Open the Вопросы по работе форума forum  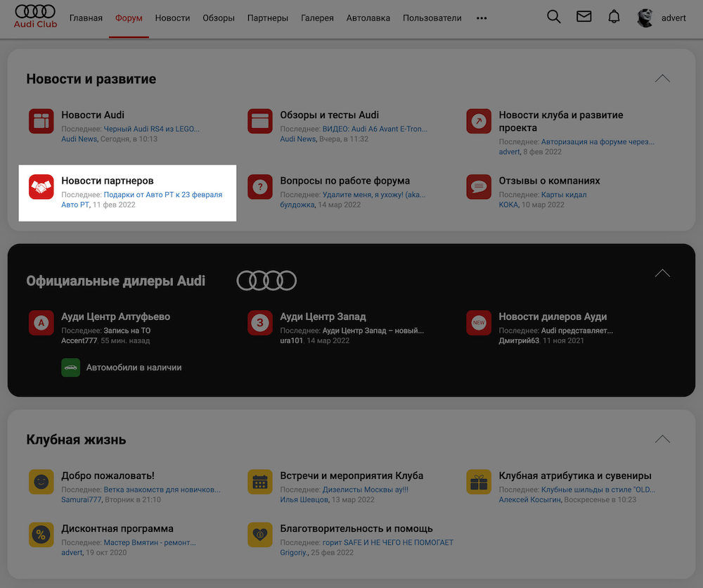click(344, 181)
